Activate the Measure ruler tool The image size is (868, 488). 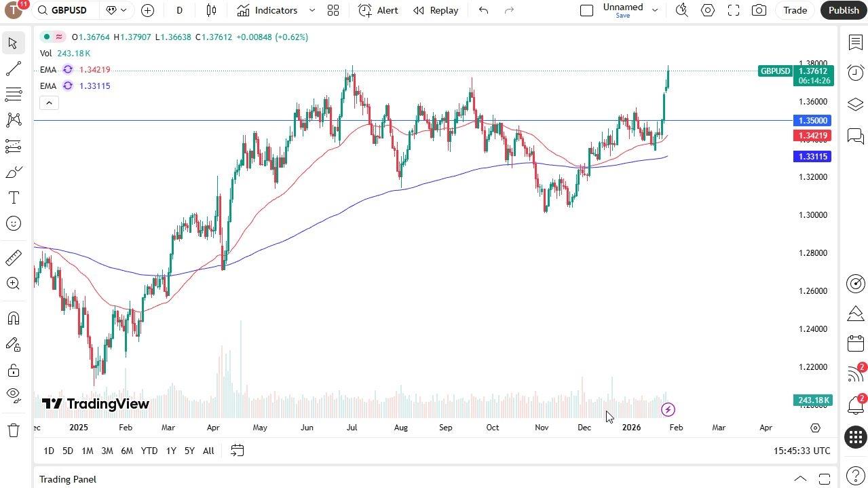[x=13, y=257]
